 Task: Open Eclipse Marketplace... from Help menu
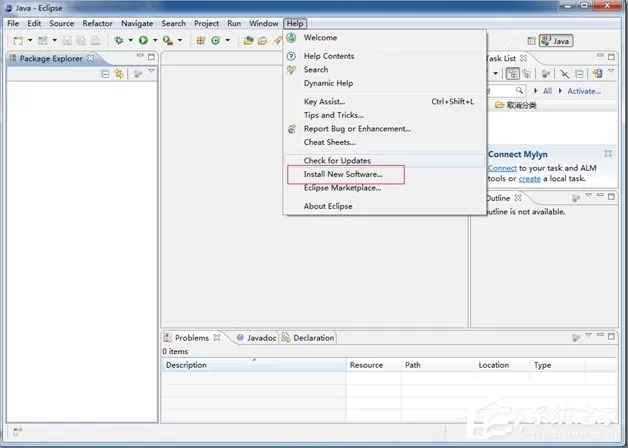click(385, 188)
